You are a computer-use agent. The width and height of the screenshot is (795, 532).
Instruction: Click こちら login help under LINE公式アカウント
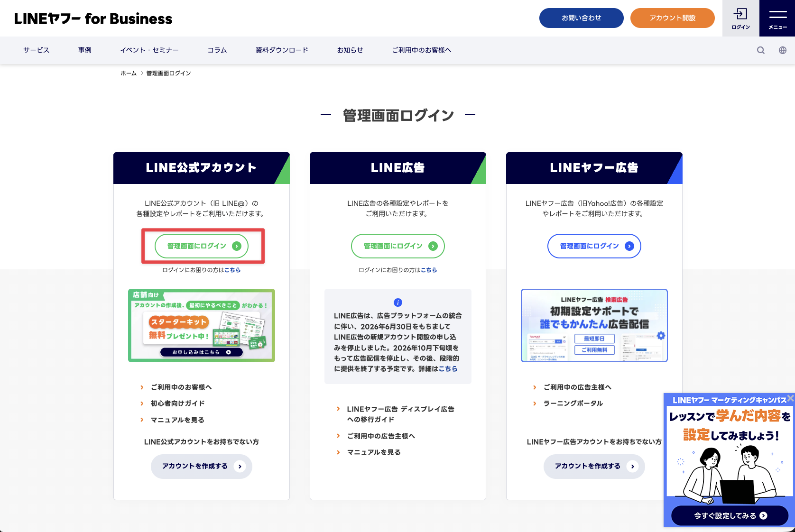pos(232,270)
